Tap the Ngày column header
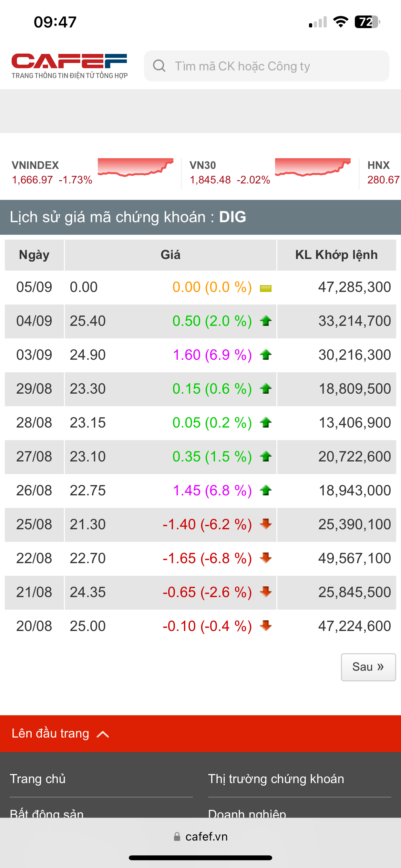The width and height of the screenshot is (401, 868). tap(34, 255)
